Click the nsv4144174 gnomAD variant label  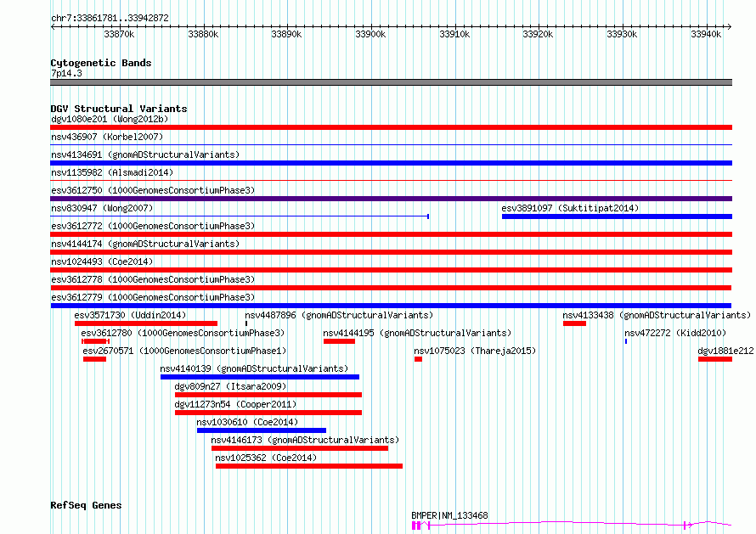click(x=145, y=244)
